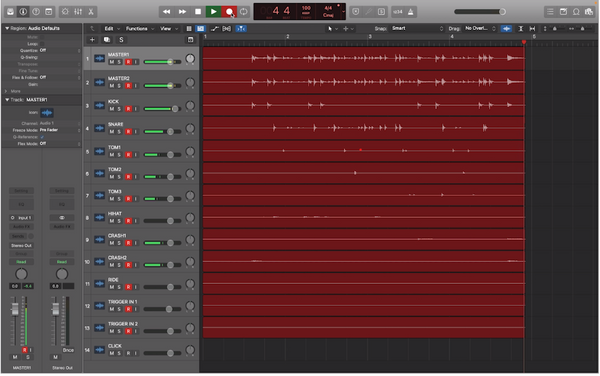Click the Sends button on MASTER1 strip
This screenshot has height=376, width=600.
pyautogui.click(x=18, y=236)
